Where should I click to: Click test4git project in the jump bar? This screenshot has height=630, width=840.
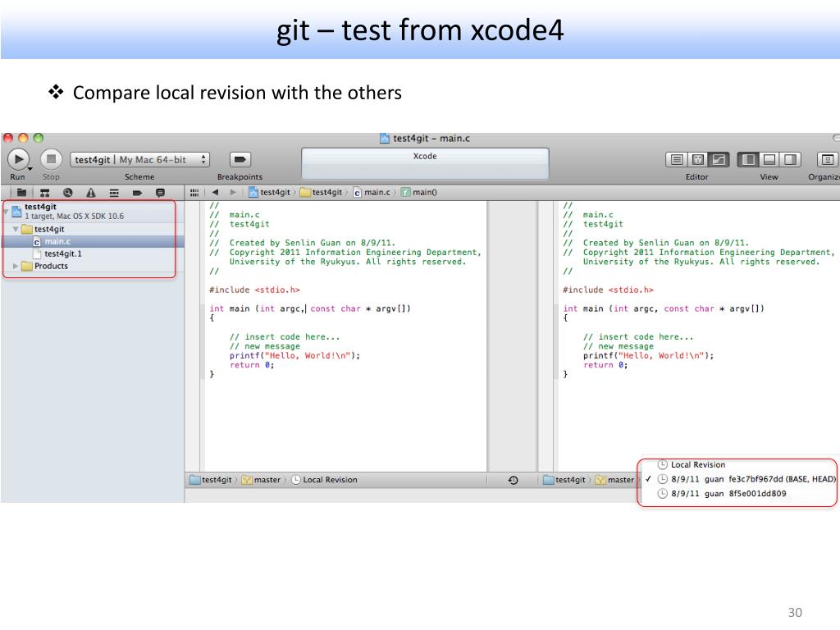pos(269,192)
